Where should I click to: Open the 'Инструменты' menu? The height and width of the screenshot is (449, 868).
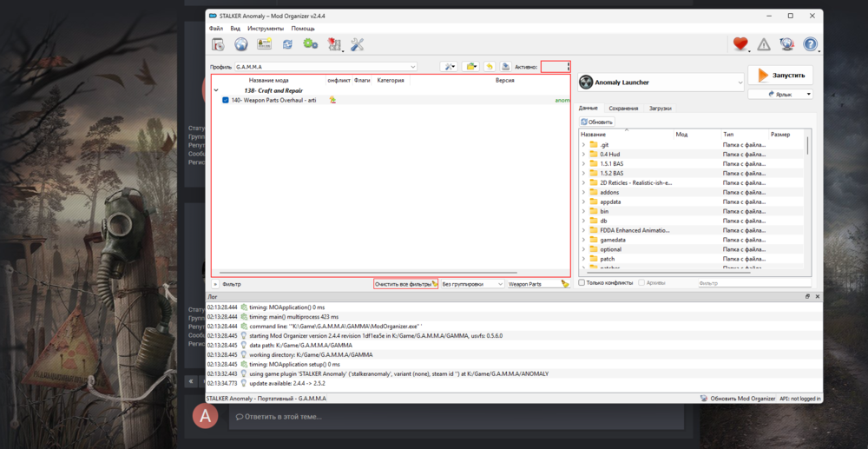266,29
